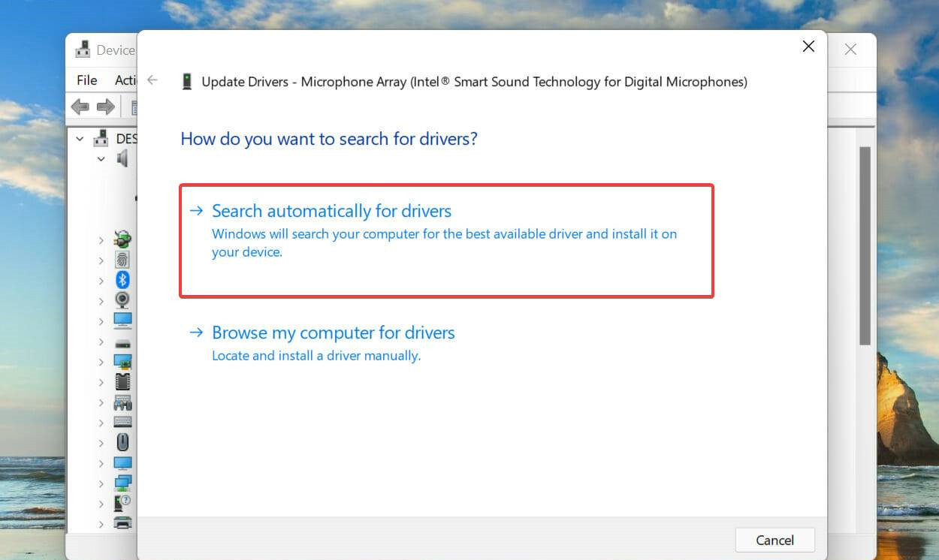Select the fingerprint Biometric devices icon
The height and width of the screenshot is (560, 939).
(x=122, y=260)
